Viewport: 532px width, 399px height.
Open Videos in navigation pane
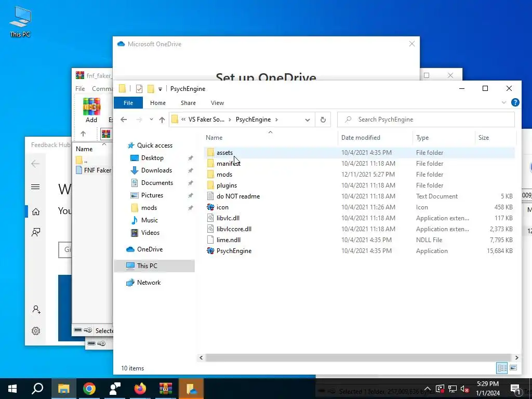click(x=150, y=233)
